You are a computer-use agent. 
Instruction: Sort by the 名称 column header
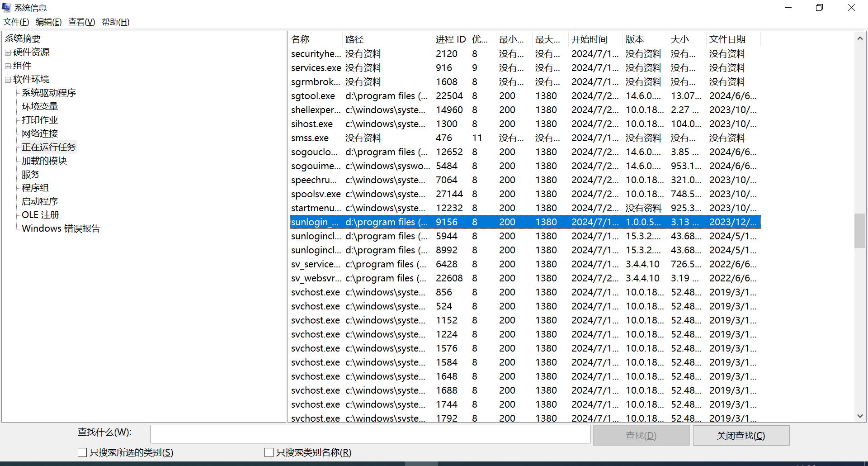click(x=316, y=39)
